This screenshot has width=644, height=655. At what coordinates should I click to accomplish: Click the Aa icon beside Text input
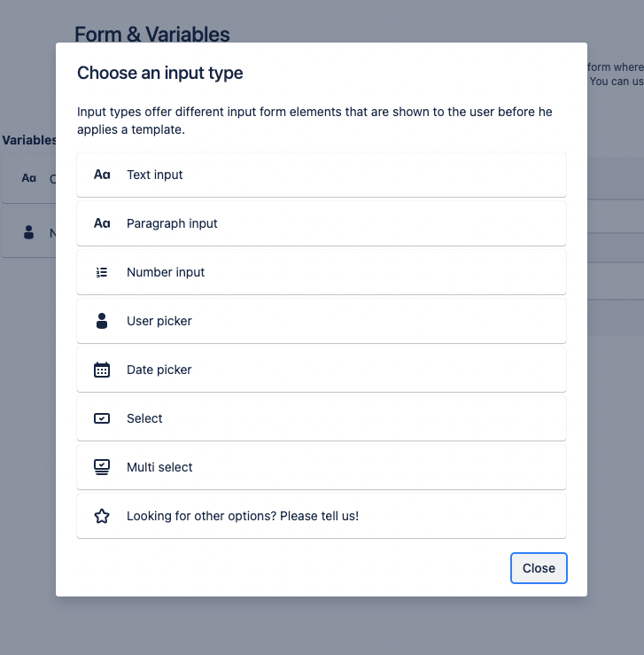[x=102, y=175]
